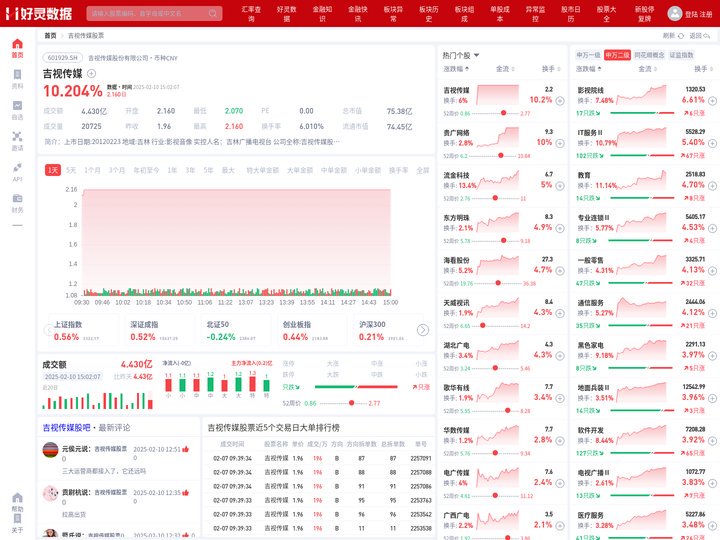Select the 换手率 chart option
The width and height of the screenshot is (720, 540).
tap(398, 170)
